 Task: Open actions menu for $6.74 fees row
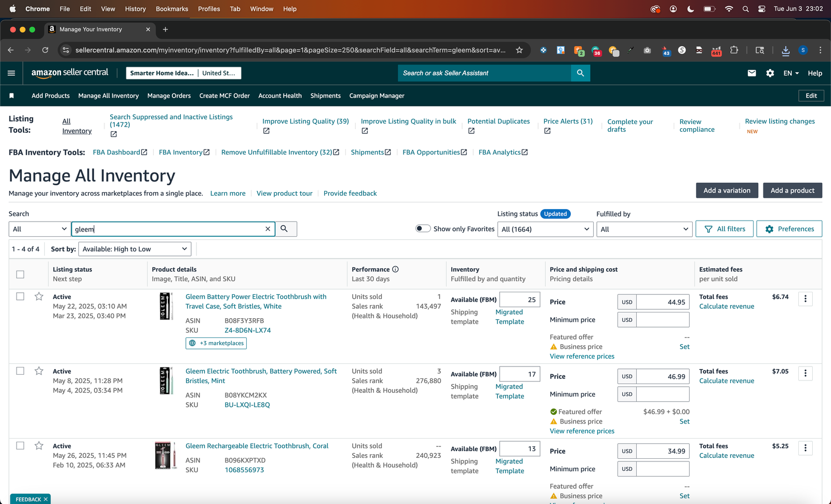click(806, 298)
